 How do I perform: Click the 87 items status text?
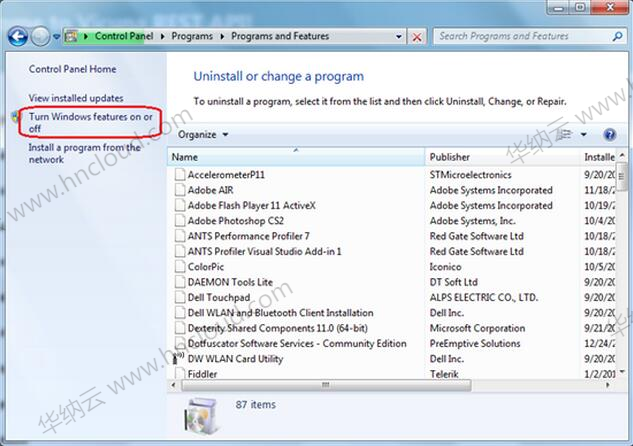tap(256, 404)
